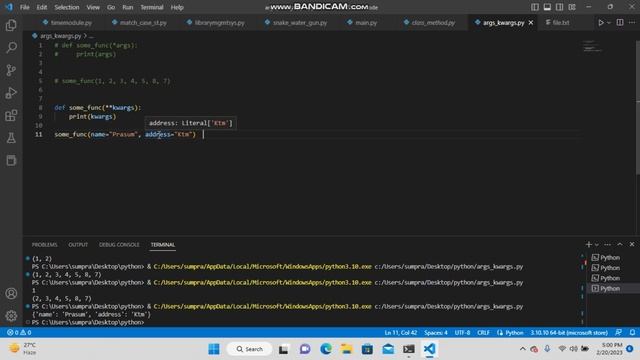Click the editor minimap preview
This screenshot has height=360, width=640.
593,47
